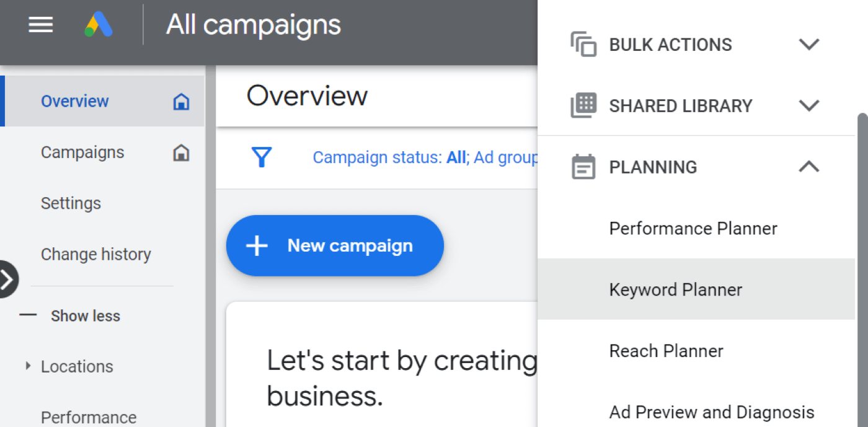
Task: Open Performance Planner
Action: 693,228
